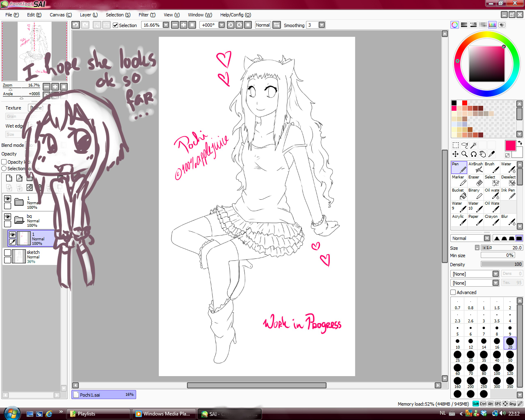Pick the pure red palette swatch

[464, 103]
